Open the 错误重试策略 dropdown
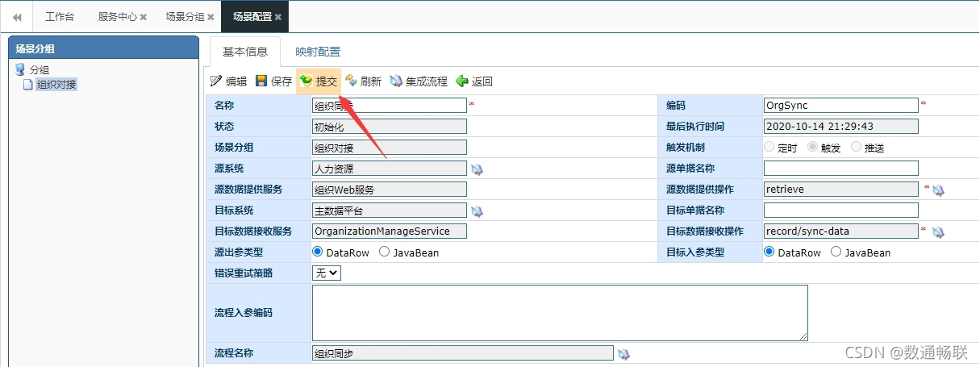 (327, 273)
